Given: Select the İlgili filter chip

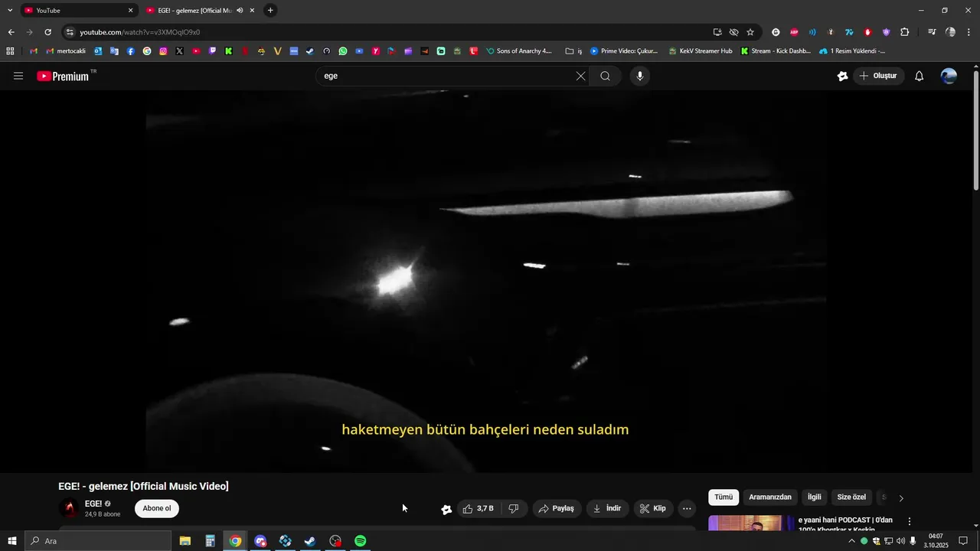Looking at the screenshot, I should coord(815,497).
